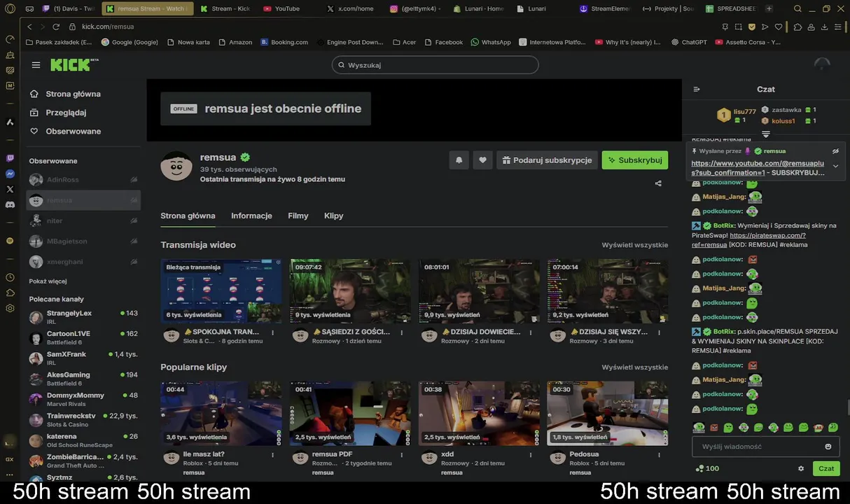Reload the page with refresh icon
The height and width of the screenshot is (504, 850).
[57, 27]
